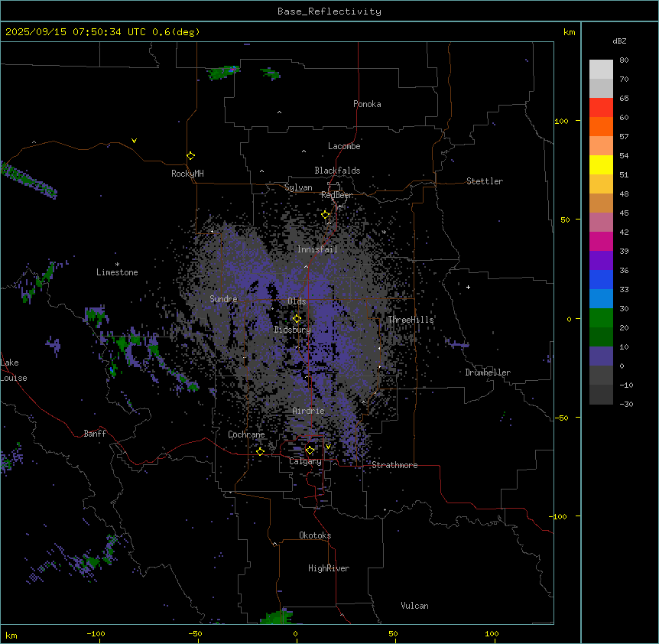Select the Vulcan town label
Image resolution: width=659 pixels, height=644 pixels.
click(x=415, y=606)
